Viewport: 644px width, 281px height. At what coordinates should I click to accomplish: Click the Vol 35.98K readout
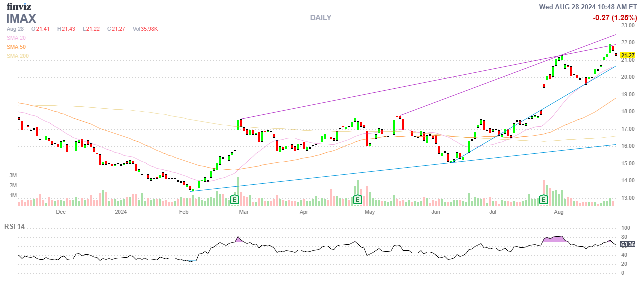145,29
